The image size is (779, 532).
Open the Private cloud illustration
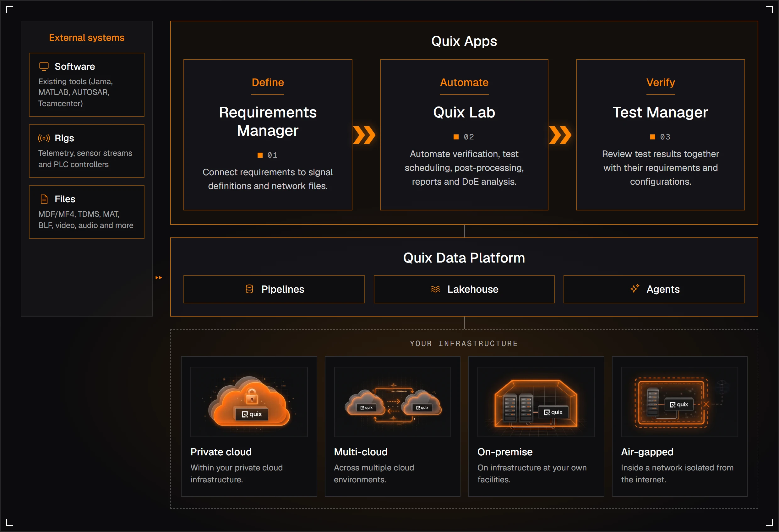(249, 402)
